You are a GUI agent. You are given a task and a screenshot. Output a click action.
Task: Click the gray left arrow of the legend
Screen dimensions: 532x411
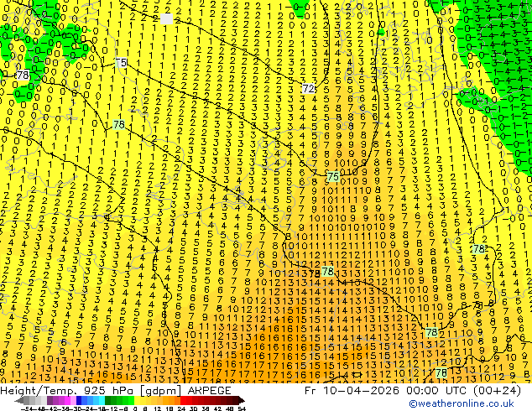(19, 400)
